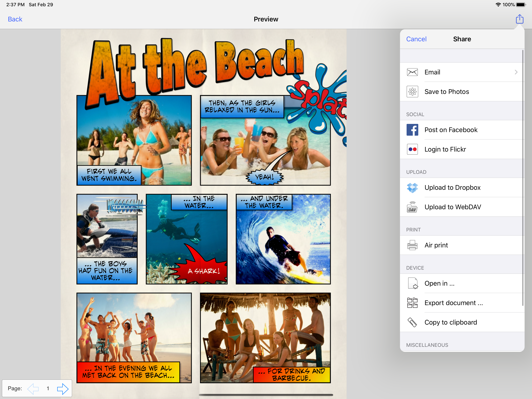This screenshot has height=399, width=532.
Task: Select Upload to WebDAV entry
Action: (x=453, y=207)
